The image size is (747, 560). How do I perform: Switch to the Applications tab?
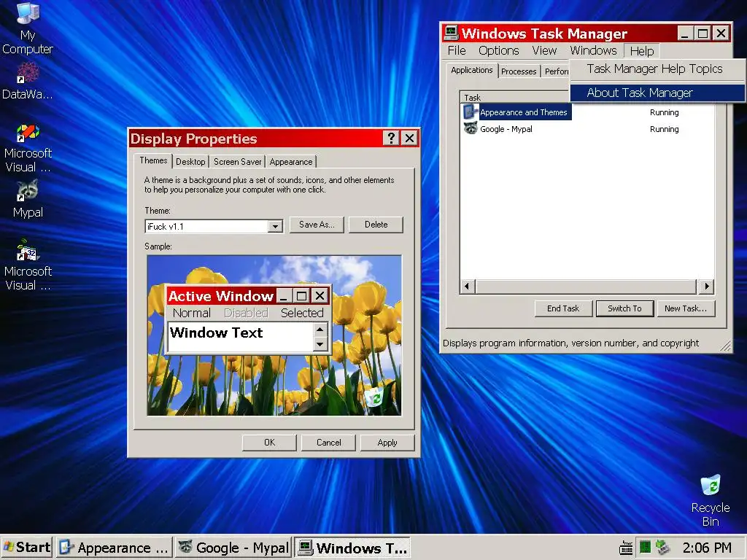(472, 70)
